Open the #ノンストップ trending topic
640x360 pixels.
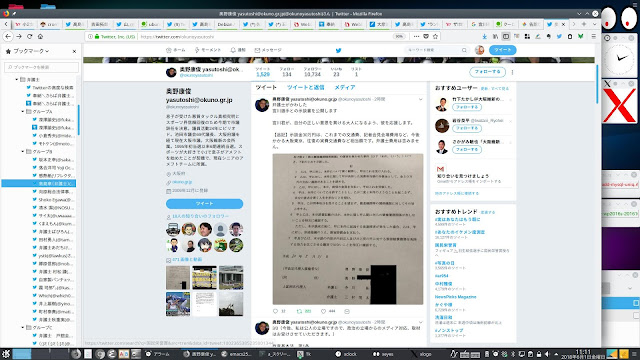(449, 330)
